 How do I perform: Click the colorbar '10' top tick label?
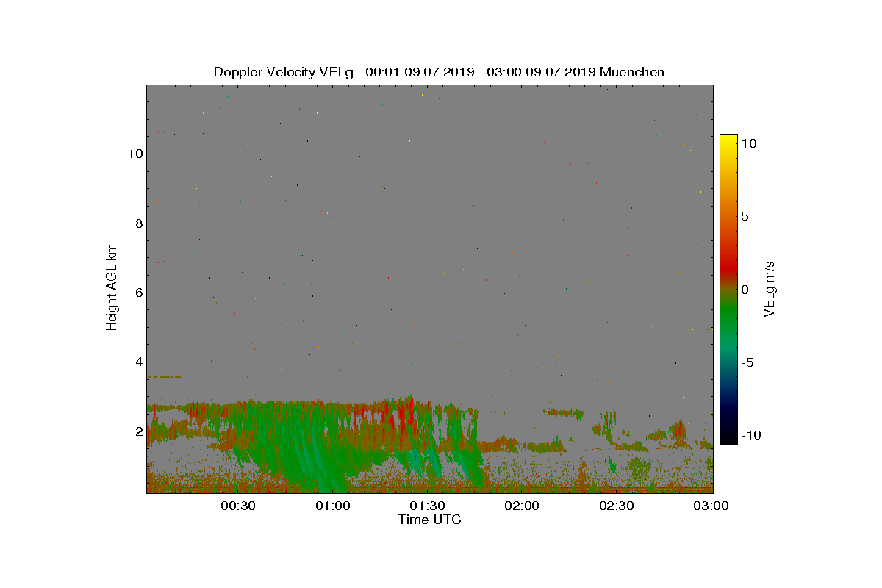tap(749, 144)
